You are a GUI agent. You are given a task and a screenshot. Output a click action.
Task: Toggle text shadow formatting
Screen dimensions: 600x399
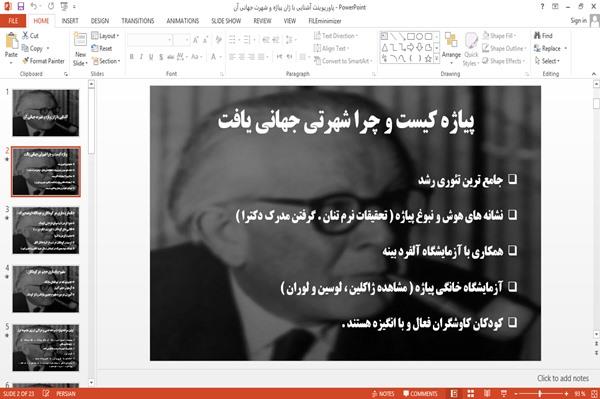(161, 57)
